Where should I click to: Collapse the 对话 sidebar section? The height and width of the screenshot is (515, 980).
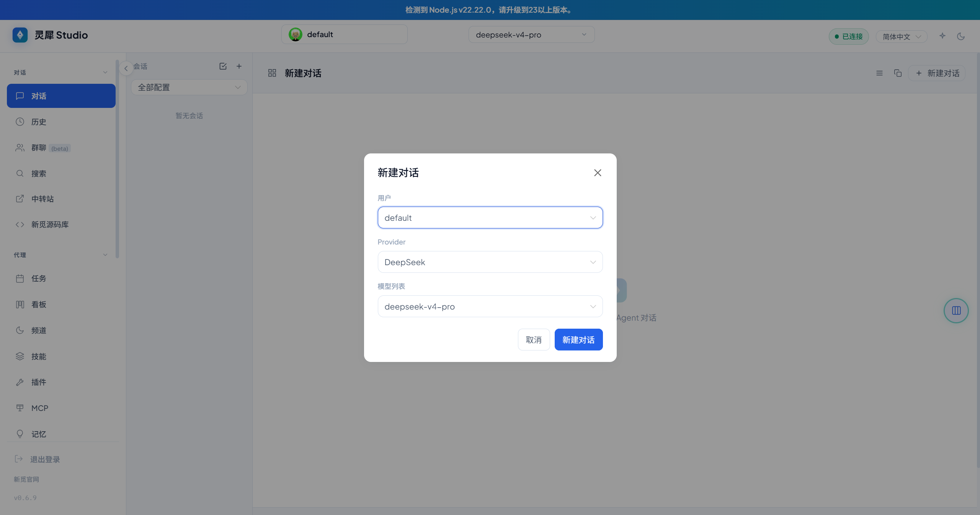(x=105, y=72)
